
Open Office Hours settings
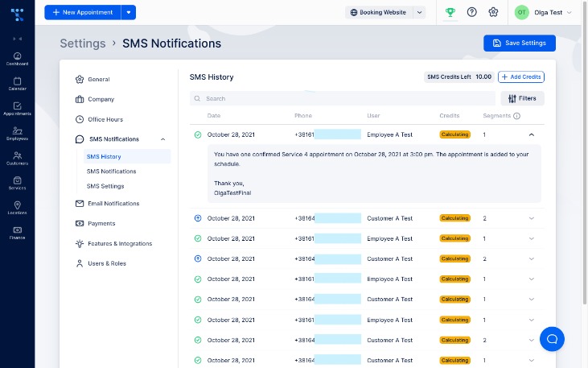(x=106, y=119)
